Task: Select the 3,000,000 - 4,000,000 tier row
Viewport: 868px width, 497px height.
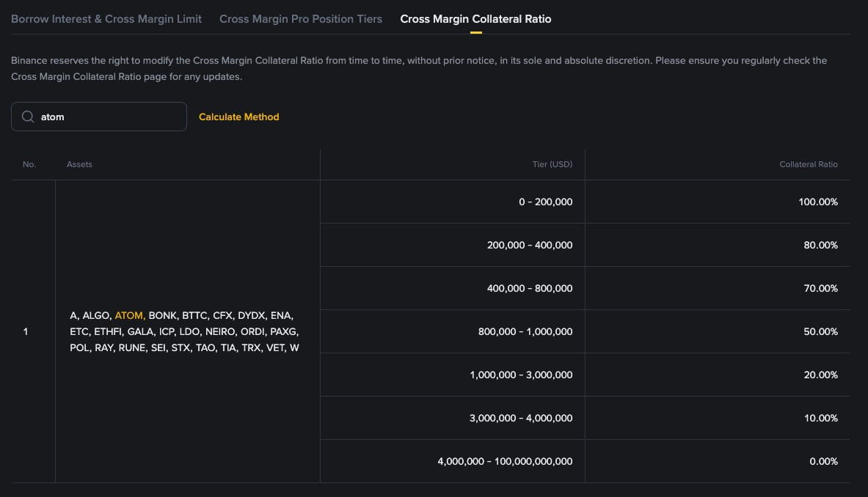Action: pos(521,418)
